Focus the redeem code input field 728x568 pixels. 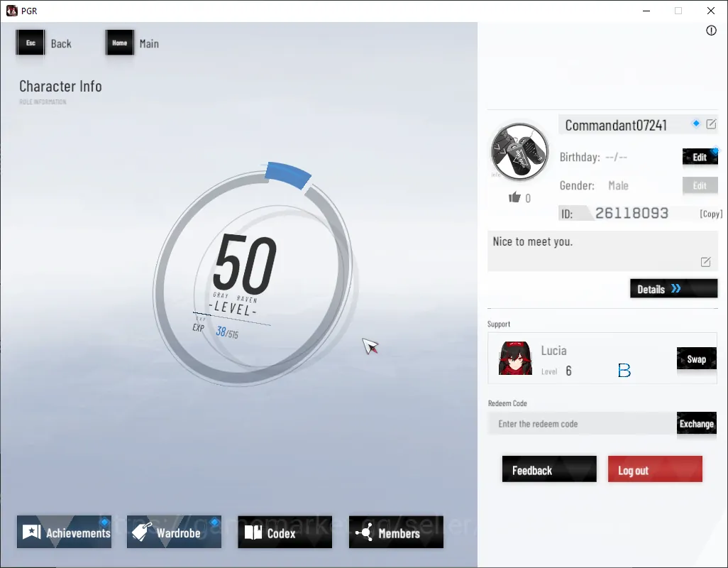pos(582,424)
